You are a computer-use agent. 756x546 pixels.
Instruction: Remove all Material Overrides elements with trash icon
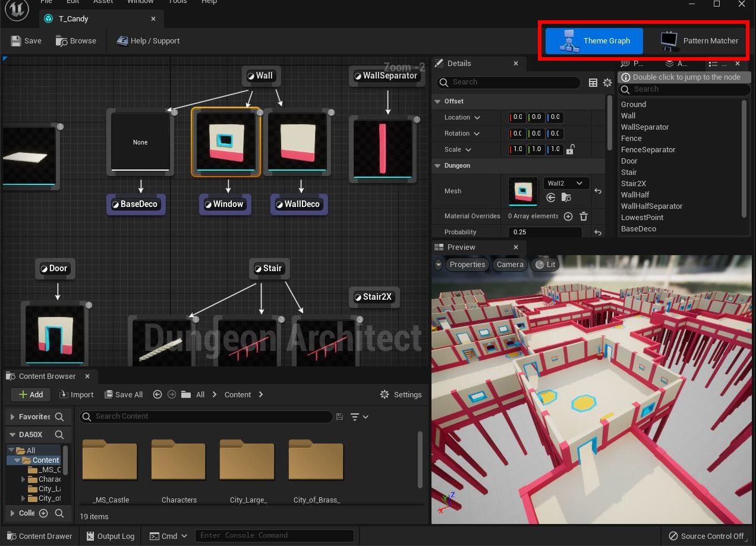(x=584, y=216)
